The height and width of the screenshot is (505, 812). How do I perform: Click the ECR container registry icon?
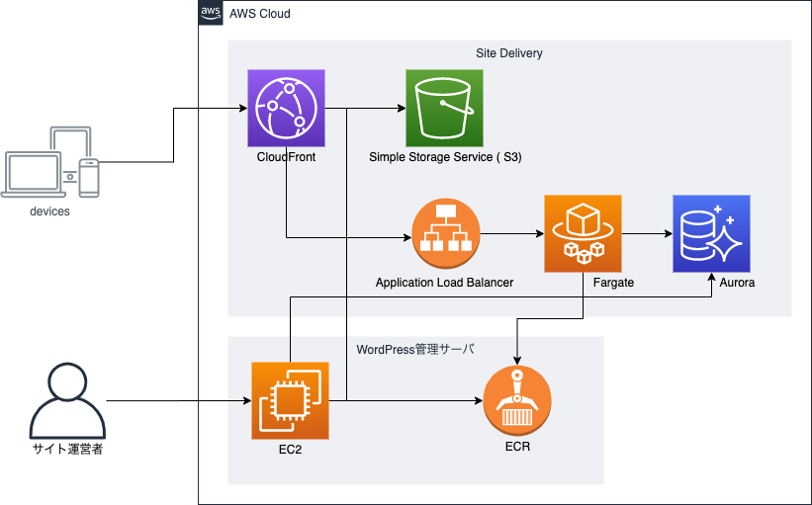pos(517,400)
